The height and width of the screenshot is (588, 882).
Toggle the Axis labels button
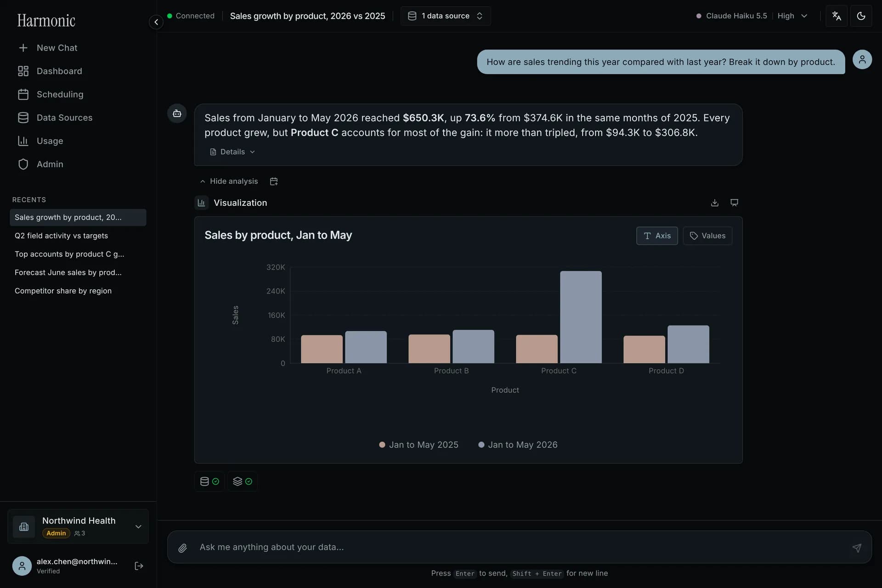click(x=657, y=236)
